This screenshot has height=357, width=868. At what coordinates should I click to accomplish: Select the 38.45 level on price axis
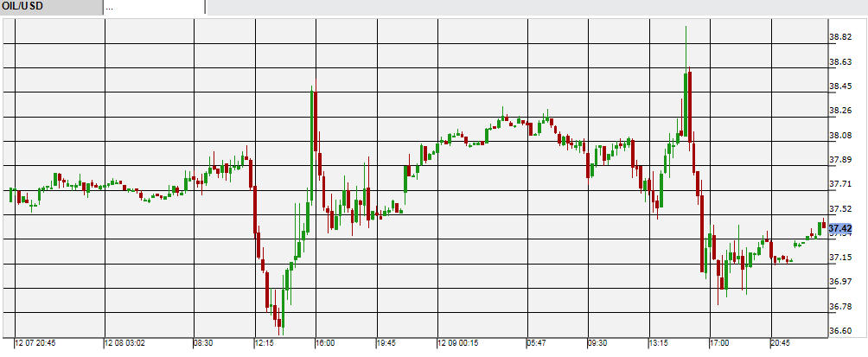coord(840,86)
